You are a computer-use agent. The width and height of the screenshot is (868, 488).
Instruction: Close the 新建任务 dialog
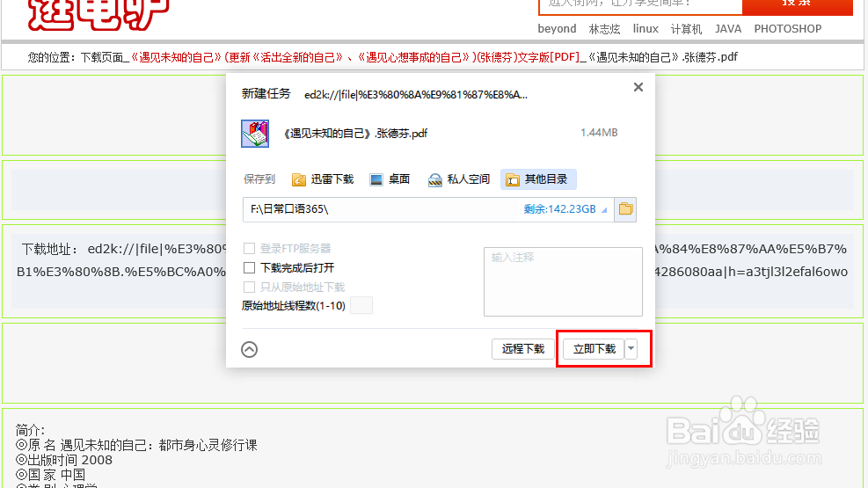[638, 87]
